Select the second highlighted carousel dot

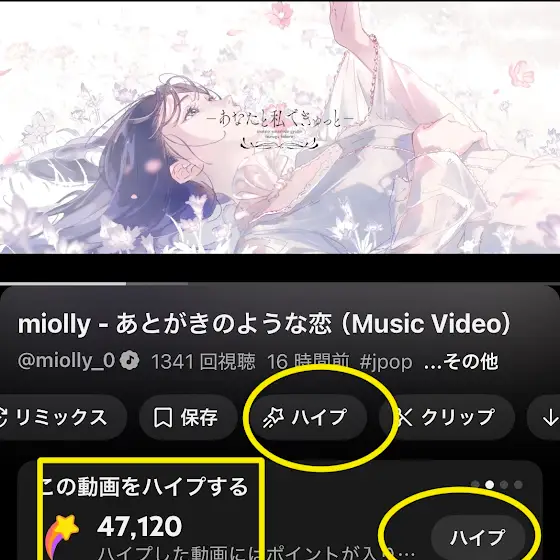[490, 485]
